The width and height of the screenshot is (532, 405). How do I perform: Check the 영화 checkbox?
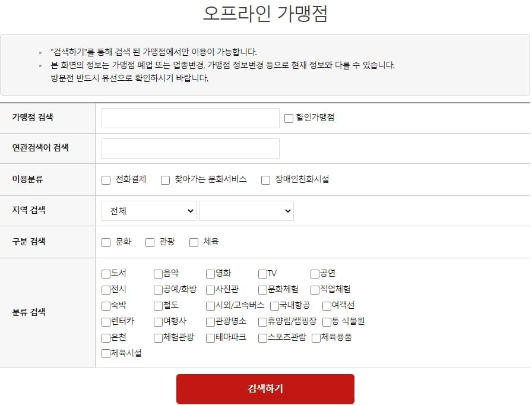[x=210, y=274]
